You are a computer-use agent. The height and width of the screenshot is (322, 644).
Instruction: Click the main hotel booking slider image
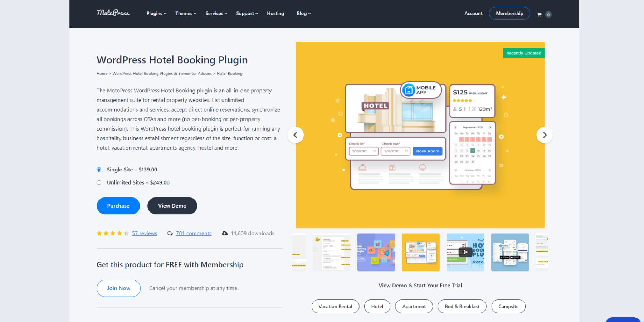click(x=420, y=135)
